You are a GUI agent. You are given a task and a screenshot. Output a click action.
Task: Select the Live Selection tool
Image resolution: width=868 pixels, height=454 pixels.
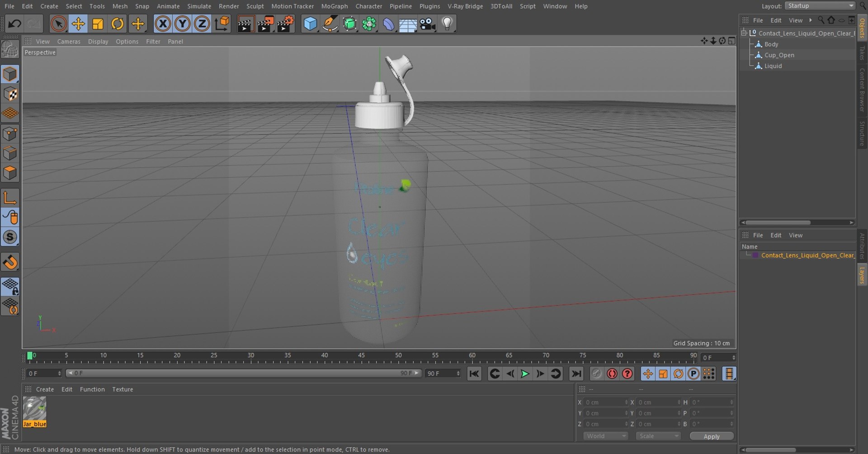click(58, 24)
